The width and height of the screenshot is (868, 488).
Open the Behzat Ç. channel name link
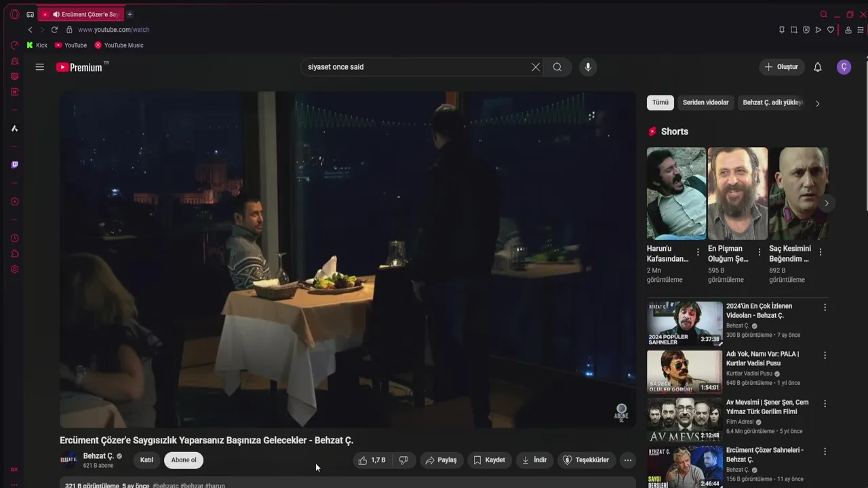[98, 456]
